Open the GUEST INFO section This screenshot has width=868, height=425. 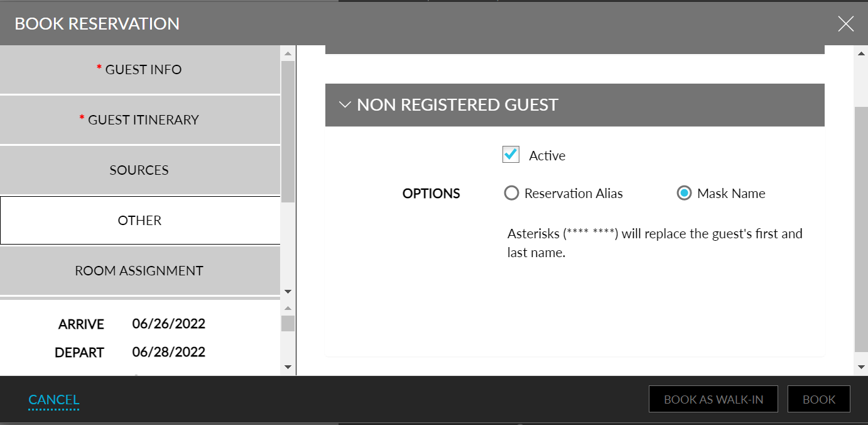tap(139, 69)
